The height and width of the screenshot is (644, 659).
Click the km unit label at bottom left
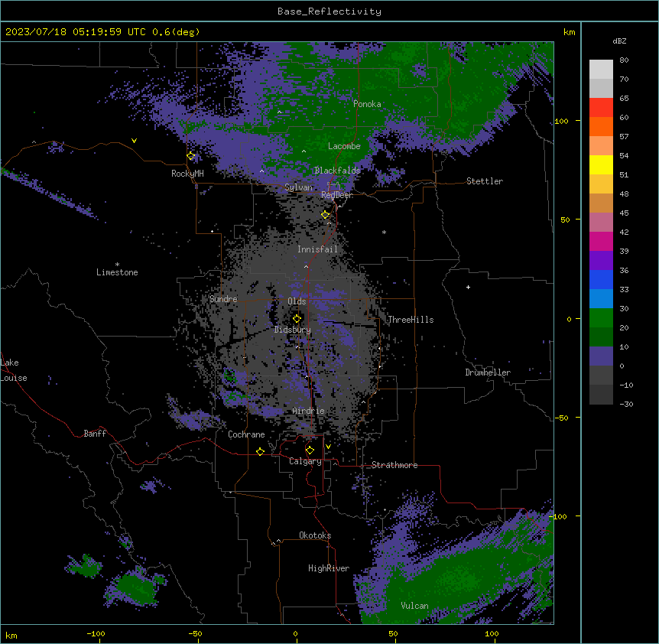point(11,636)
